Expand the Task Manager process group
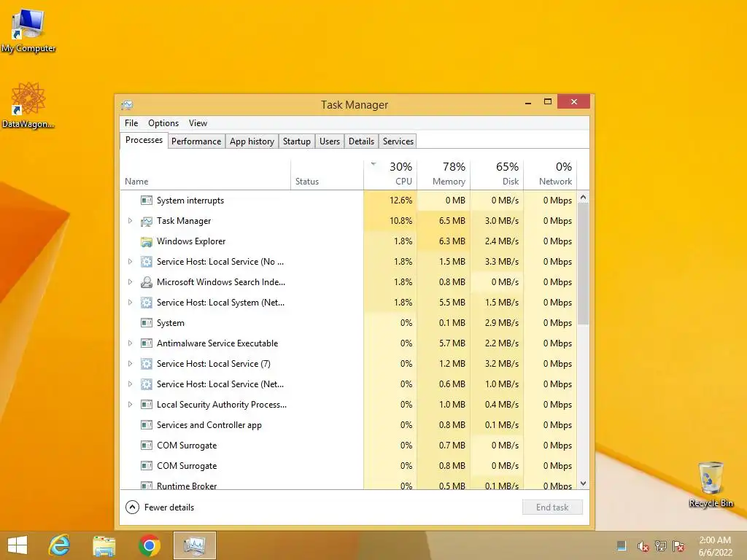 pyautogui.click(x=130, y=220)
